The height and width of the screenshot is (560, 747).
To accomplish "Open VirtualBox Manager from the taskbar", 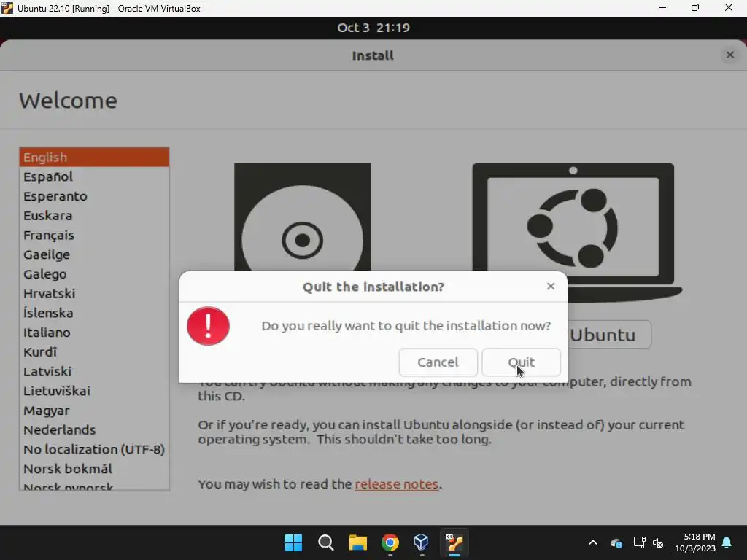I will 422,542.
